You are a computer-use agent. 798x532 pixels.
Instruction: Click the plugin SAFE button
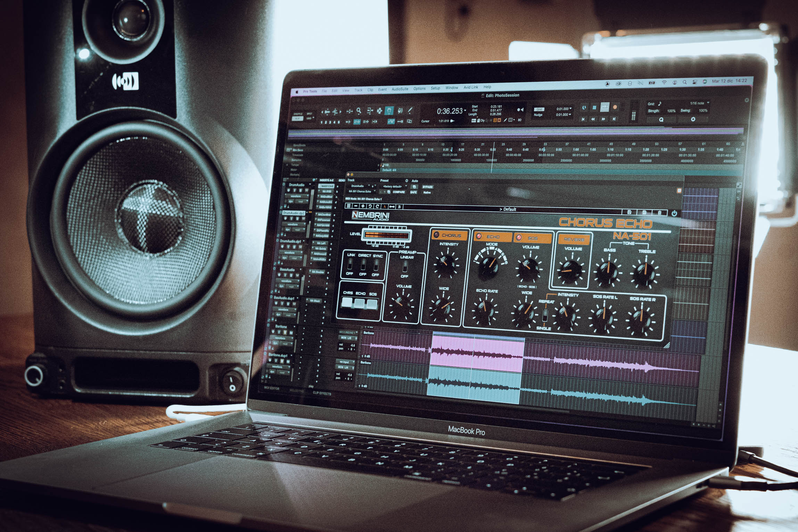(413, 192)
